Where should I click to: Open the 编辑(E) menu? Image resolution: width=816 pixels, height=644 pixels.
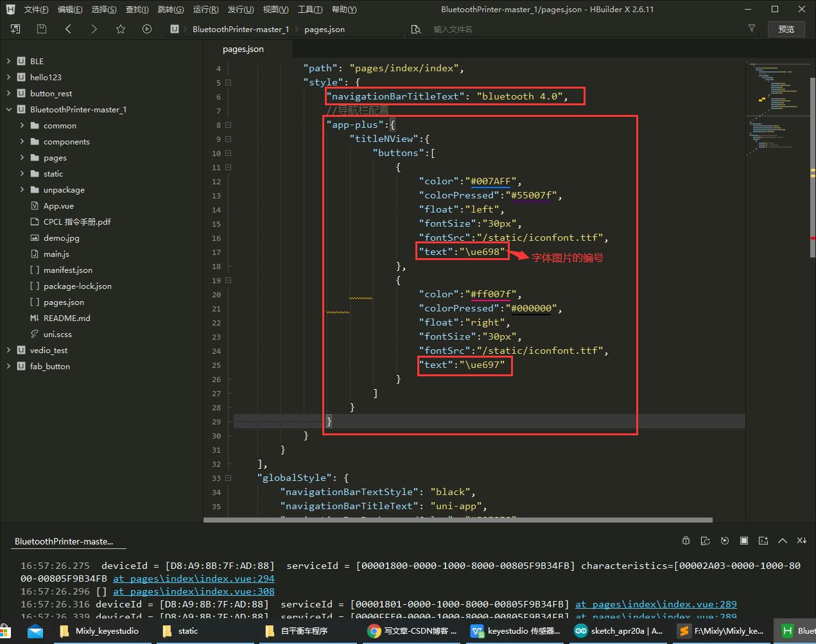tap(70, 9)
